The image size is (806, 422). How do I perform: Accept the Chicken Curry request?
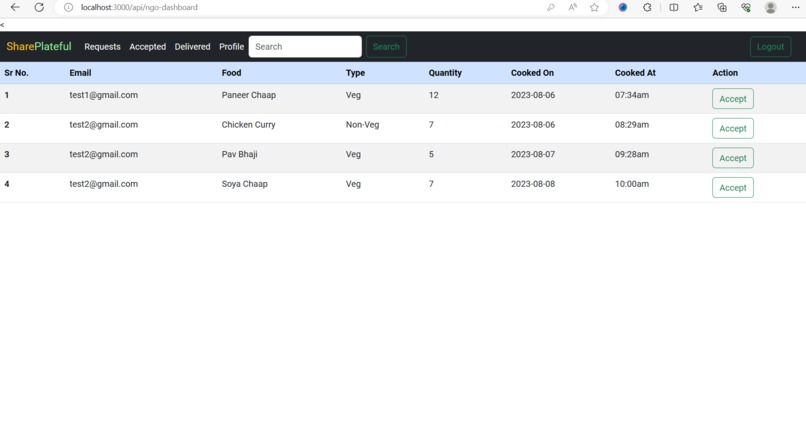(x=732, y=129)
